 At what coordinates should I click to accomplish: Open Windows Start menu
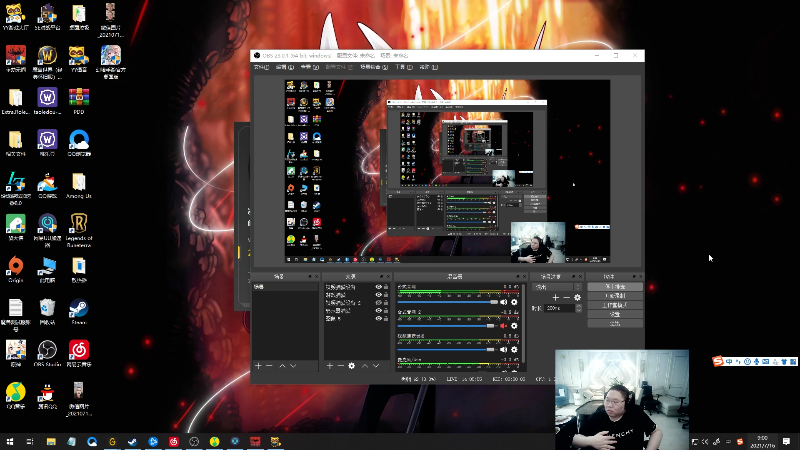coord(10,441)
